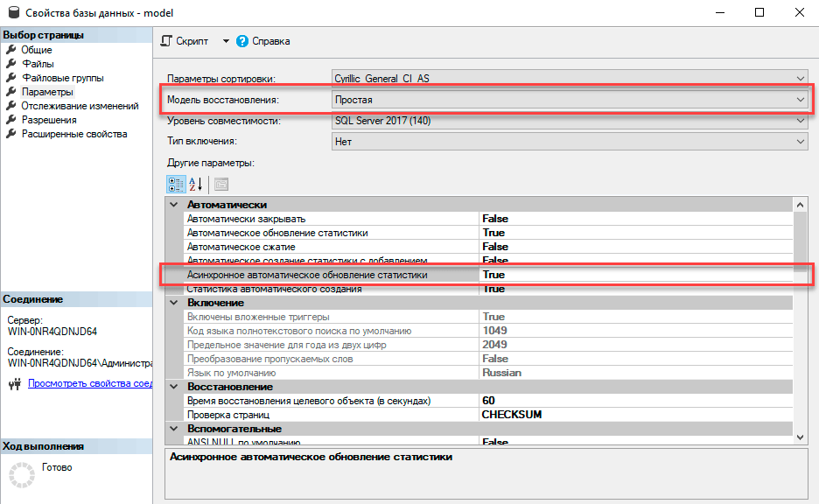Open the Script dropdown arrow
This screenshot has height=504, width=819.
click(225, 41)
